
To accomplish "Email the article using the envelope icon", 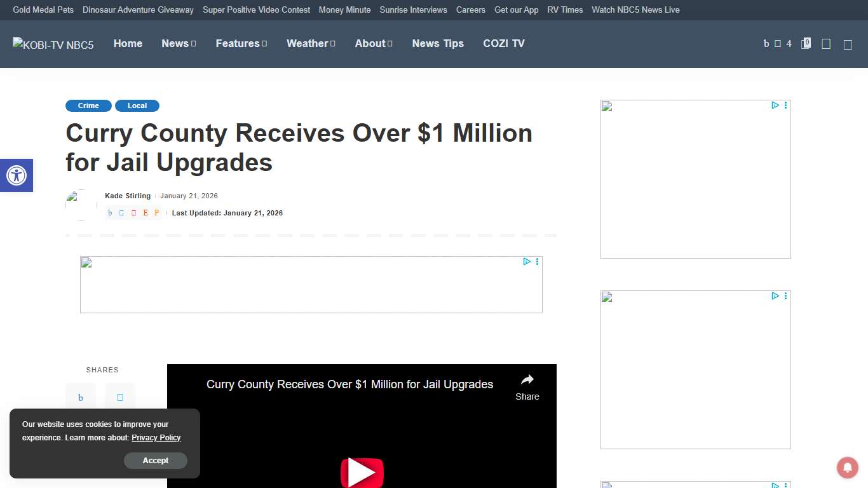I will coord(145,213).
